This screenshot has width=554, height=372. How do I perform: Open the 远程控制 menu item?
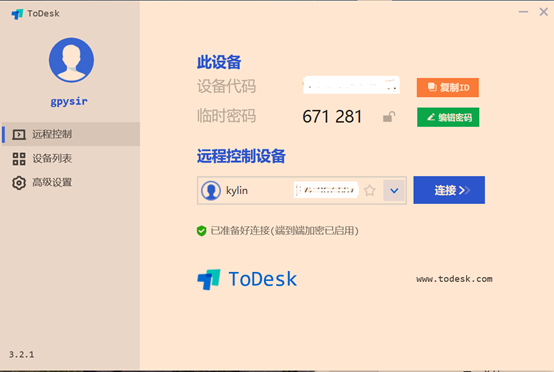pyautogui.click(x=71, y=134)
